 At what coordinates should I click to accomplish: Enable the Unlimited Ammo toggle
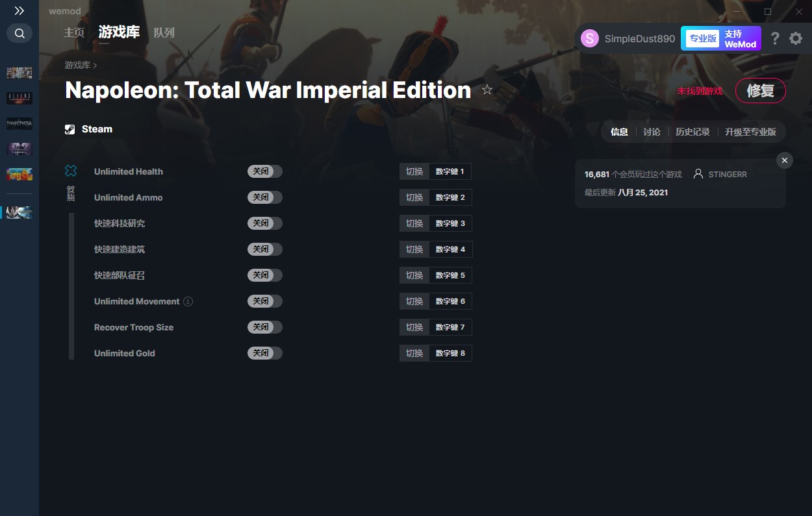coord(265,197)
